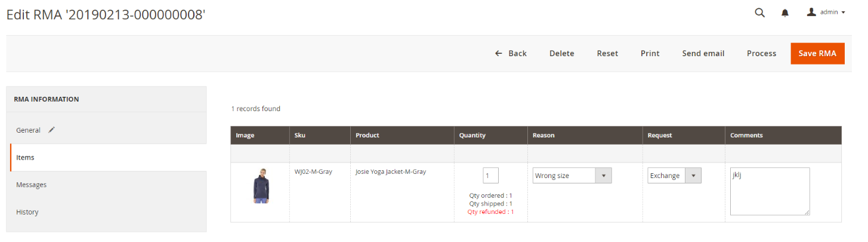Go back using the Back arrow button
This screenshot has width=868, height=242.
tap(511, 53)
